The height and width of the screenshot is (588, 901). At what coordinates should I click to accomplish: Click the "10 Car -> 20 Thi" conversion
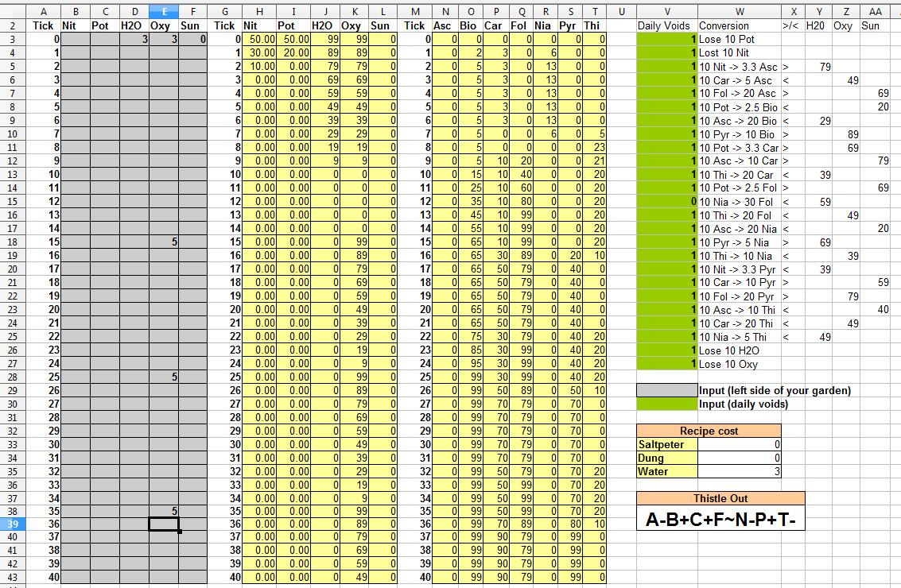[740, 323]
